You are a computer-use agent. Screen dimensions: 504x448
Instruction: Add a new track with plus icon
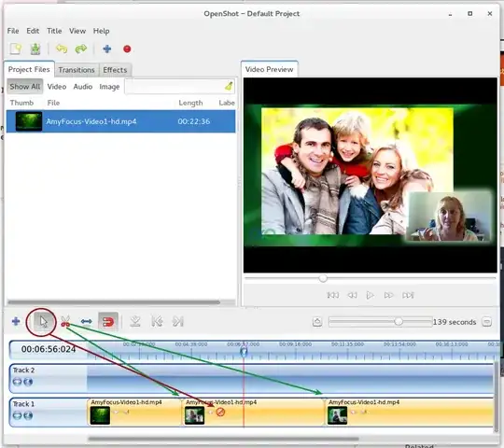(x=16, y=321)
